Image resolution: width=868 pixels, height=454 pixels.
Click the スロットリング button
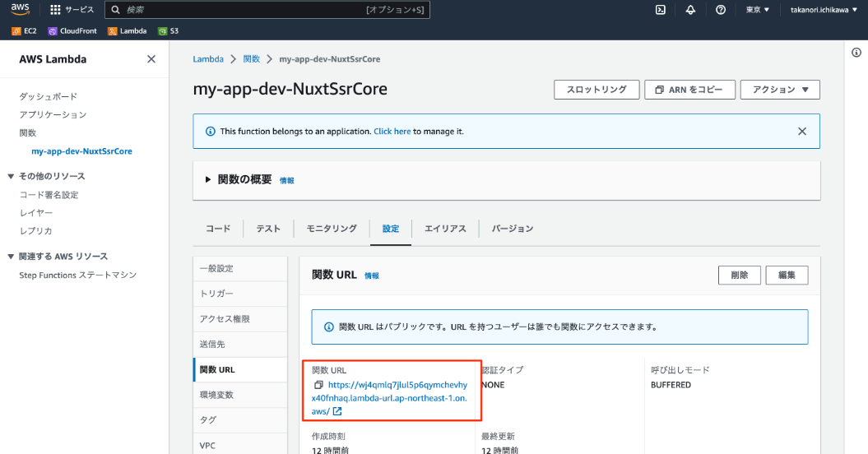596,90
